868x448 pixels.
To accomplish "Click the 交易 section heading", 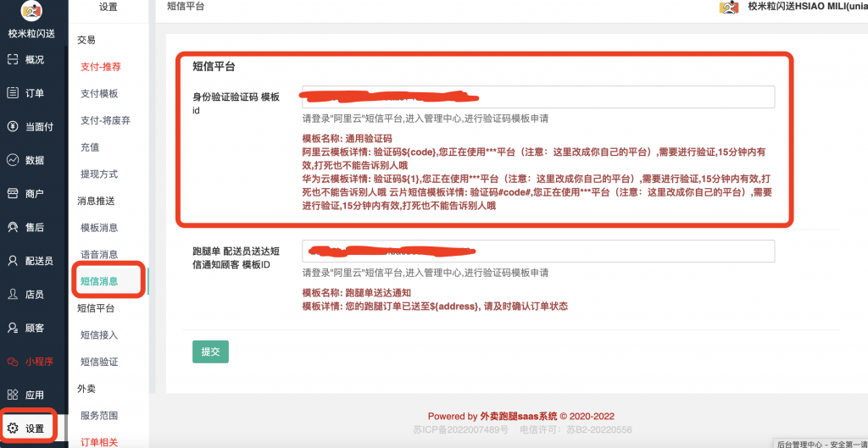I will [86, 40].
